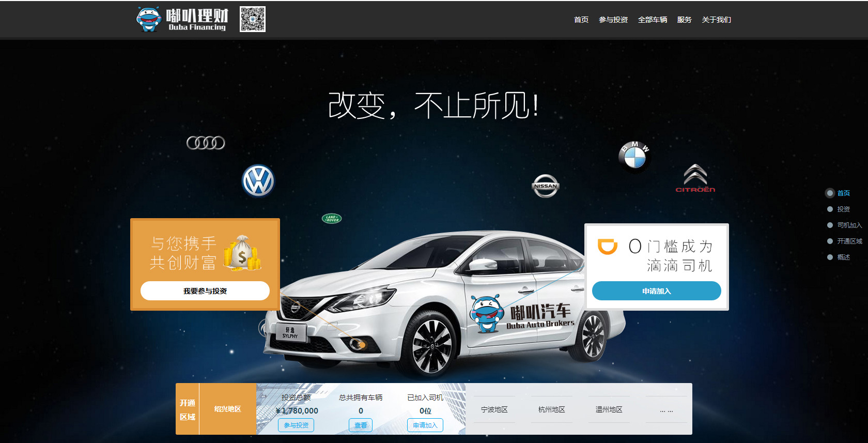
Task: Click the 与您携手共创财富 heading
Action: pyautogui.click(x=183, y=253)
